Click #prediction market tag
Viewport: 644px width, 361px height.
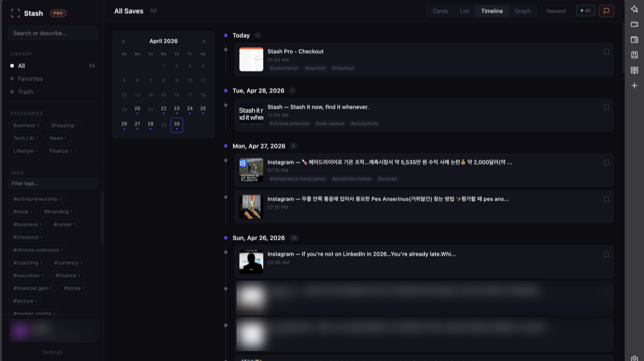coord(352,178)
